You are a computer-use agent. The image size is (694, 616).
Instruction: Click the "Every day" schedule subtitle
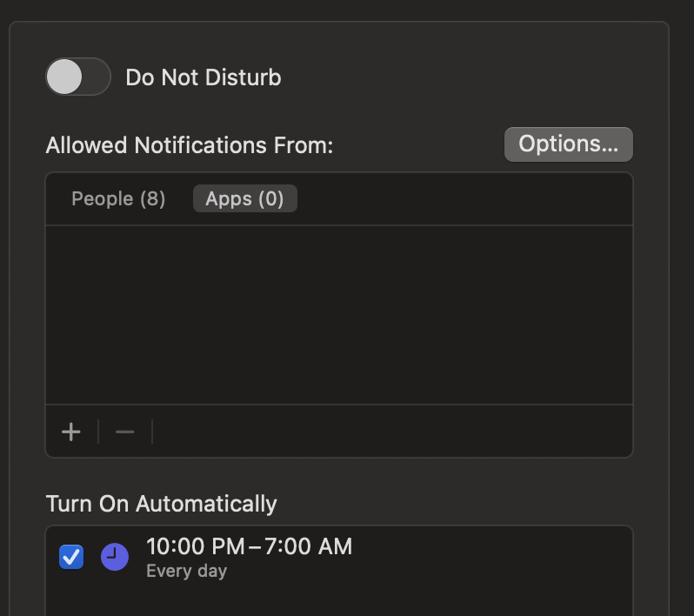[x=186, y=572]
